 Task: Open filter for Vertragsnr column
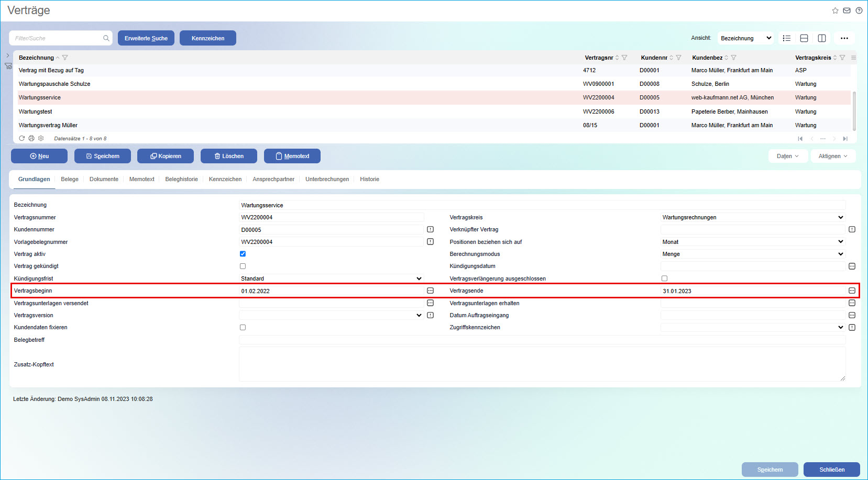(624, 58)
